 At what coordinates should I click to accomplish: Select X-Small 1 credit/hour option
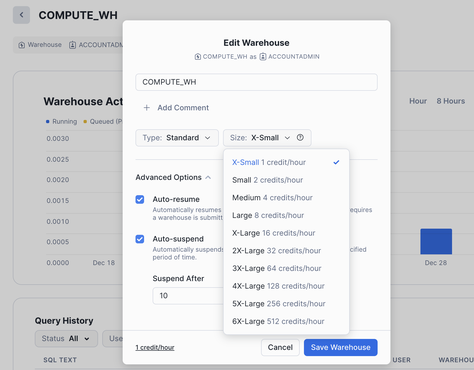286,162
